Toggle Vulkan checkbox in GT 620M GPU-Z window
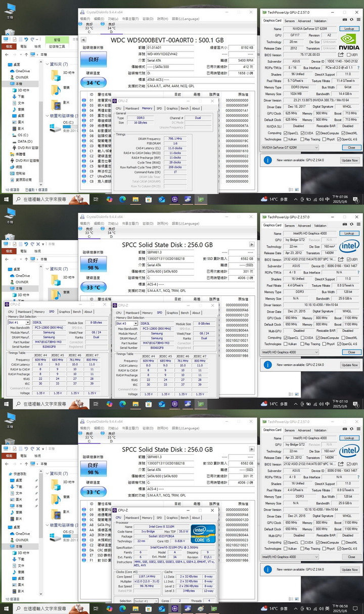This screenshot has height=614, width=364. (x=286, y=139)
